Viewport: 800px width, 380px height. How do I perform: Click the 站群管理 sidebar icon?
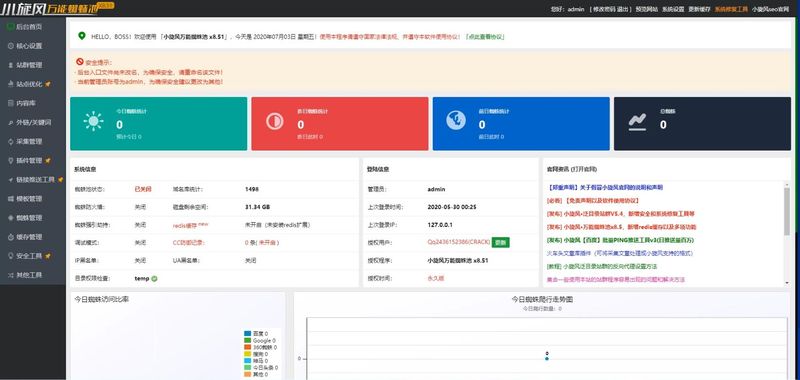11,65
